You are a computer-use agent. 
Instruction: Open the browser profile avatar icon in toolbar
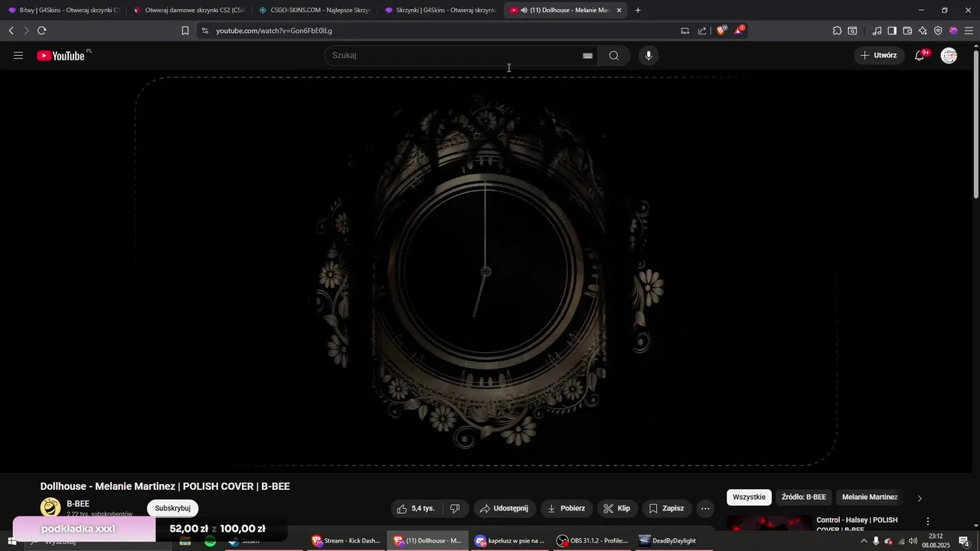[953, 31]
